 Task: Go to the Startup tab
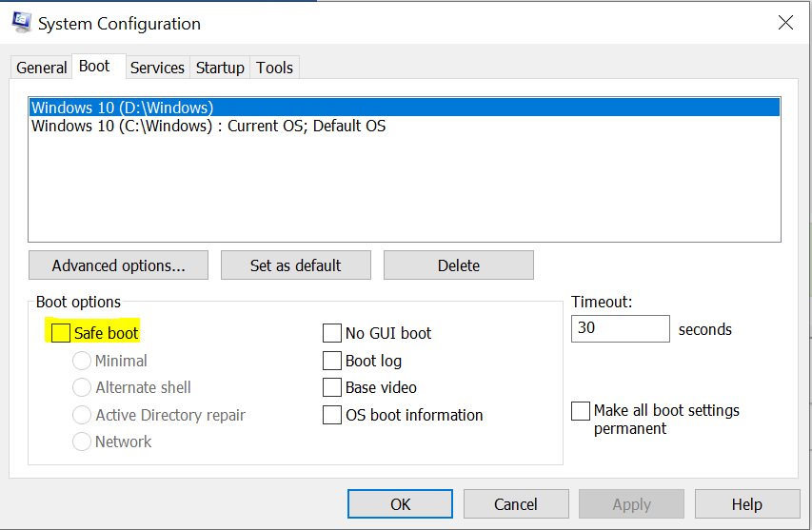click(x=220, y=68)
